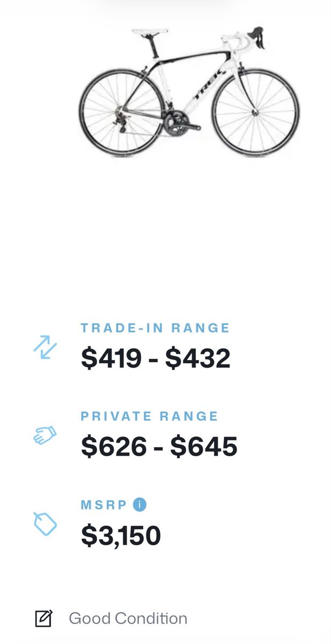331x644 pixels.
Task: Click the $626 - $645 private value
Action: 159,447
